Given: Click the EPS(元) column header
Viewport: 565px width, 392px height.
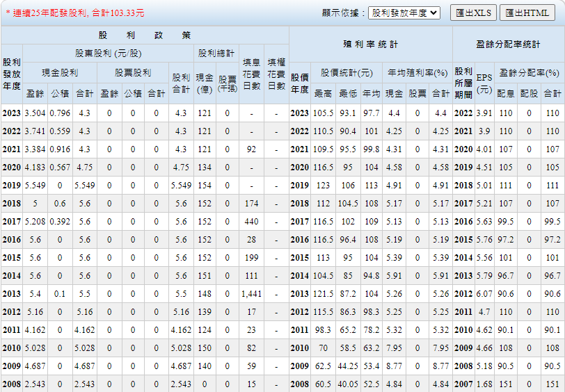Looking at the screenshot, I should click(x=484, y=81).
